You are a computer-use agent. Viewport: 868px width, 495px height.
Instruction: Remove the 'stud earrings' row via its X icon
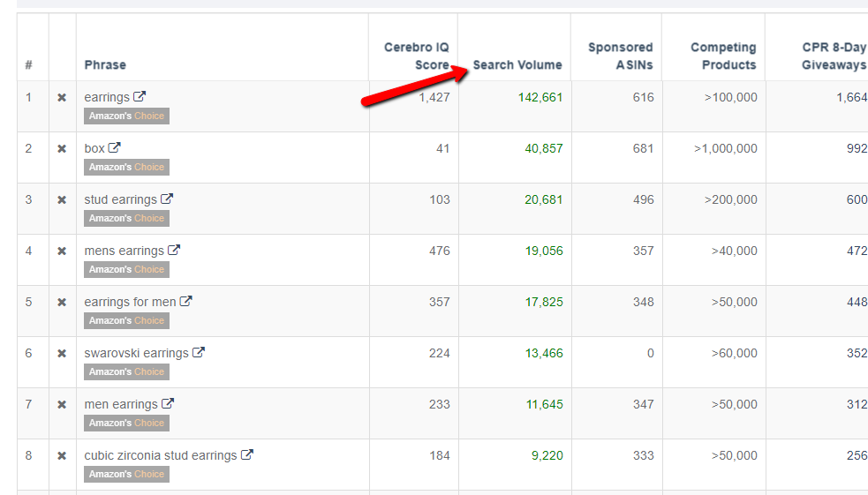point(62,200)
